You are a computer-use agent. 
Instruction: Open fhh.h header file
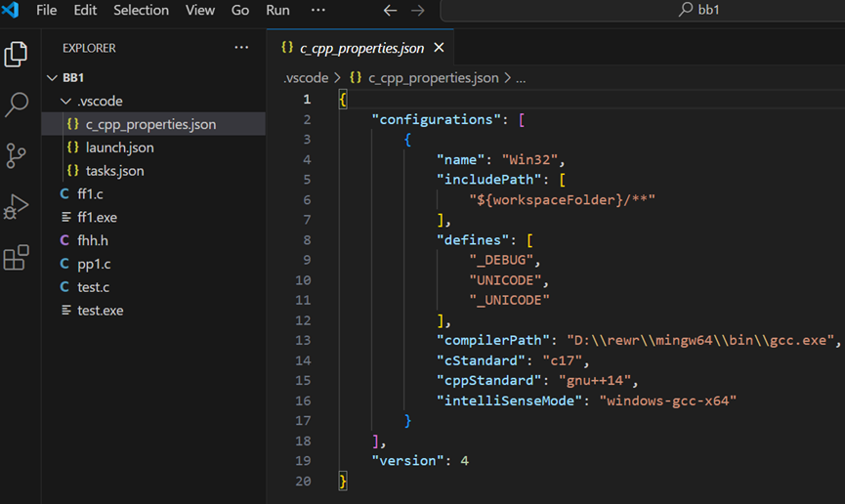[x=153, y=240]
